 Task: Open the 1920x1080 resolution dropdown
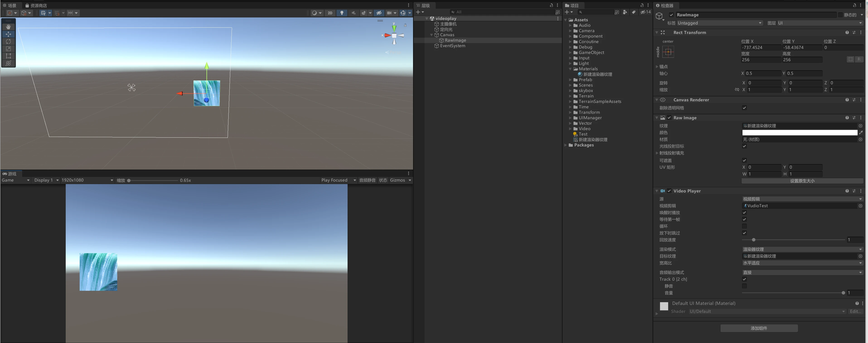pyautogui.click(x=87, y=180)
